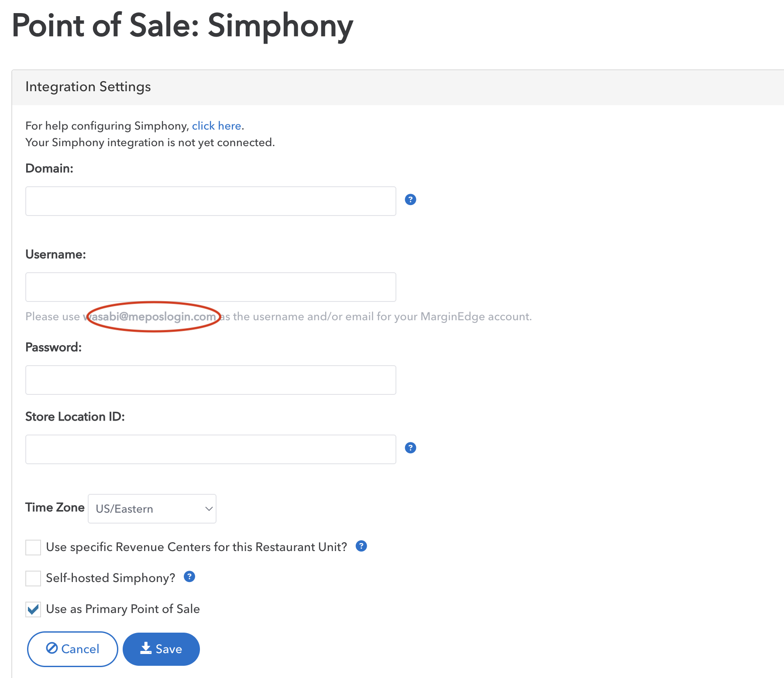Click the Self-hosted Simphony help icon
The image size is (784, 678).
point(189,577)
